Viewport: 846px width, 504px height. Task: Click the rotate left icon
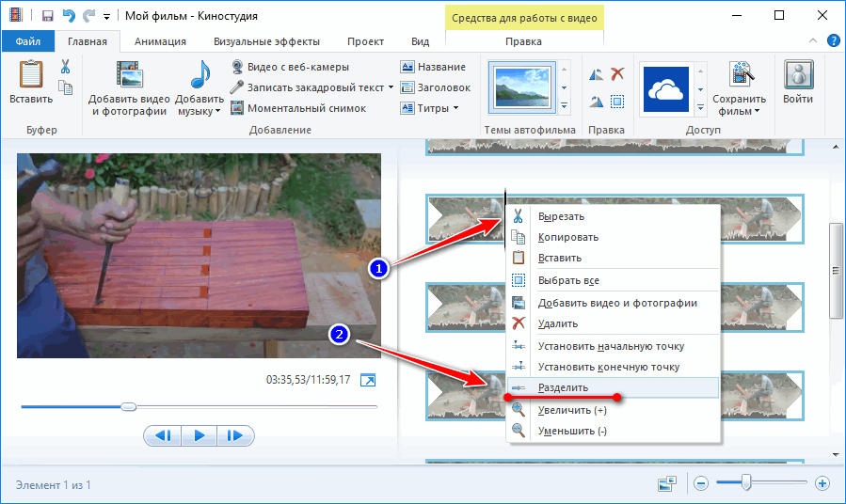[597, 74]
